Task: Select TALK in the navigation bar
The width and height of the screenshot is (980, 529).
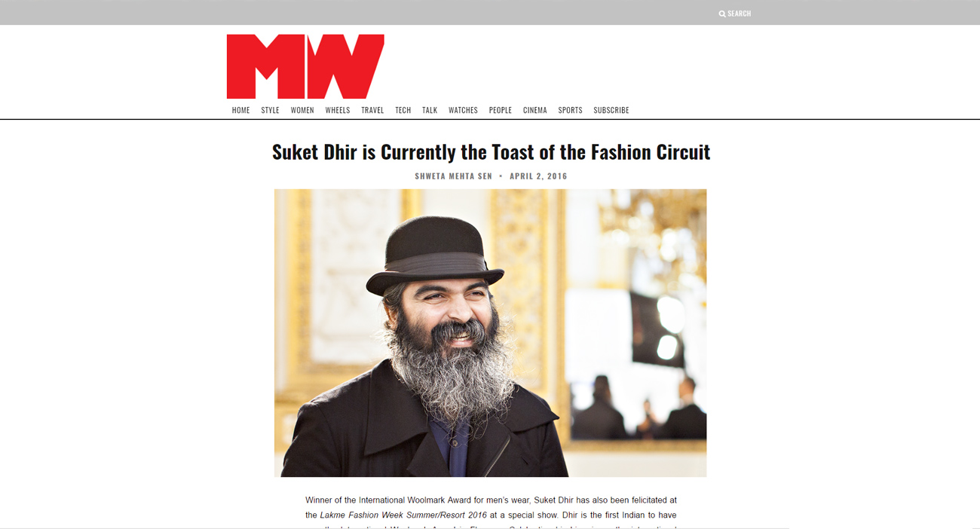Action: [x=430, y=110]
